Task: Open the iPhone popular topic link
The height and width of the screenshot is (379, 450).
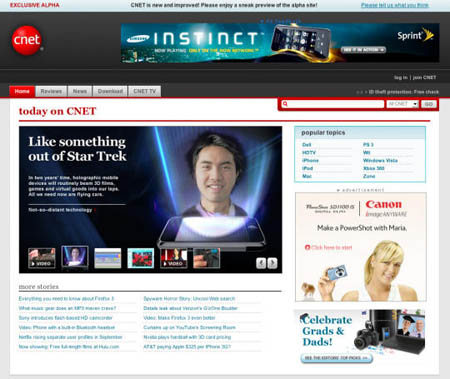Action: 310,160
